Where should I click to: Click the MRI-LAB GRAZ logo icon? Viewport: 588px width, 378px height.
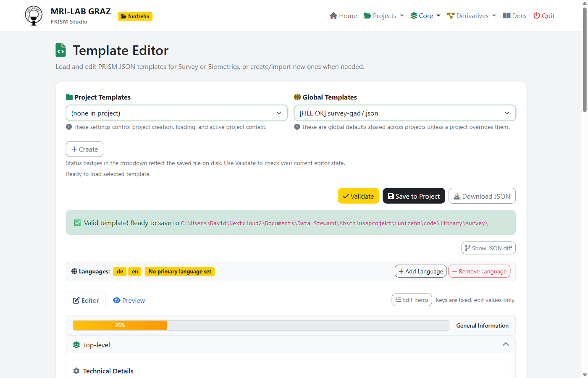pyautogui.click(x=34, y=16)
